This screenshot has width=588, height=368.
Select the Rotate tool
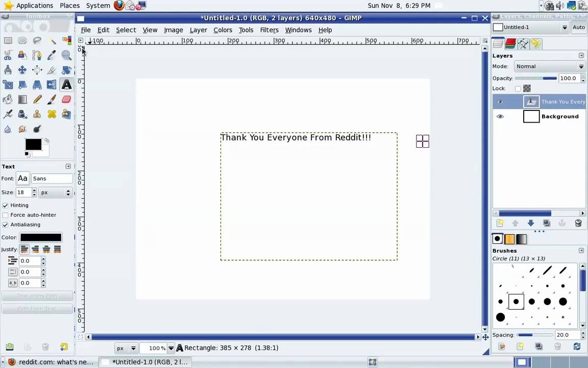coord(66,70)
